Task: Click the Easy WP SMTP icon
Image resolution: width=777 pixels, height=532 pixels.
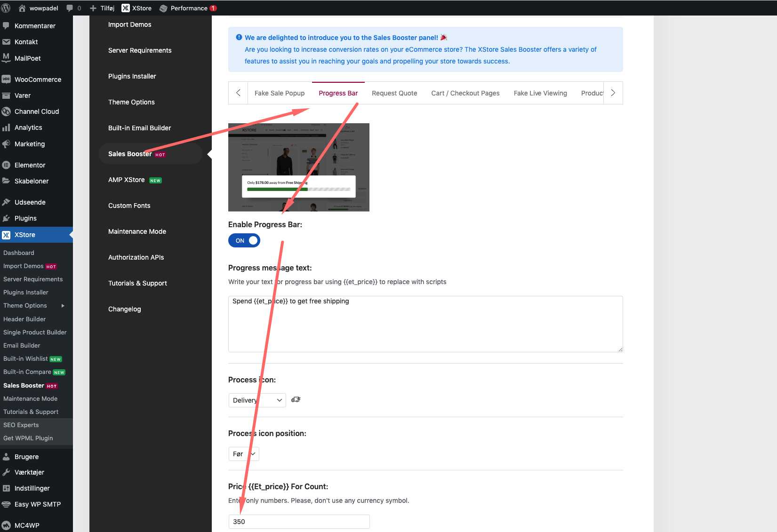Action: pos(6,504)
